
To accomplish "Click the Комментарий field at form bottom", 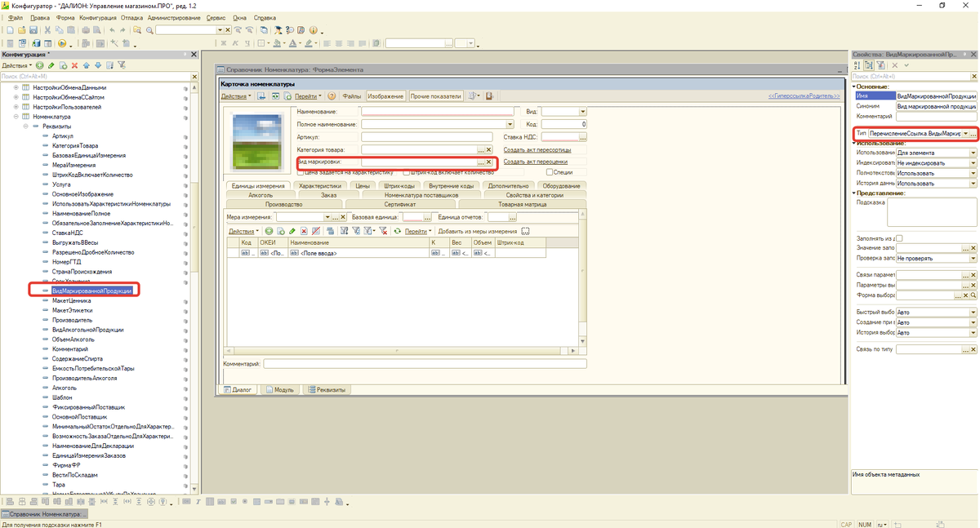I will [425, 364].
